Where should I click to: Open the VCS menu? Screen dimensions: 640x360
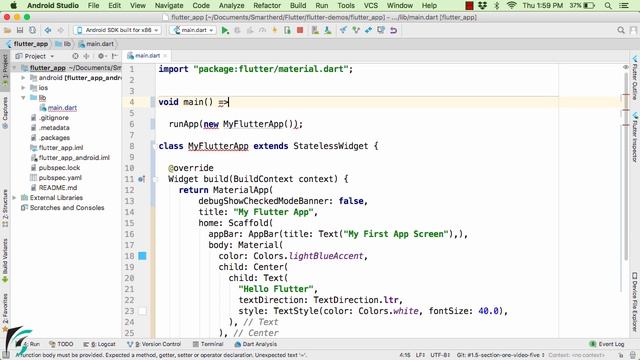point(371,5)
